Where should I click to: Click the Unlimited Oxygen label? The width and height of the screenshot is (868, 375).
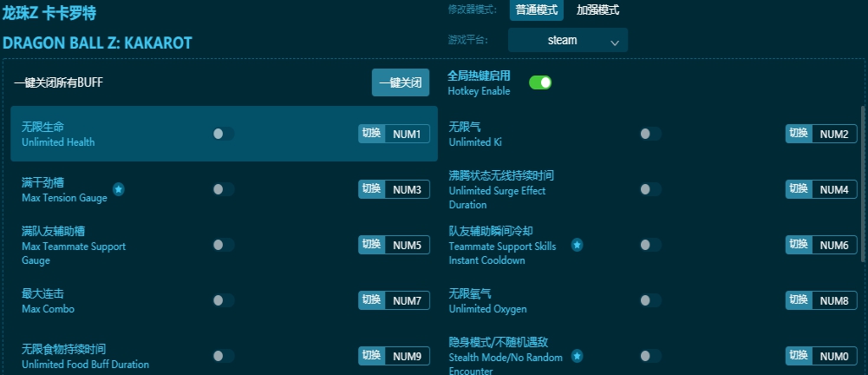coord(487,308)
